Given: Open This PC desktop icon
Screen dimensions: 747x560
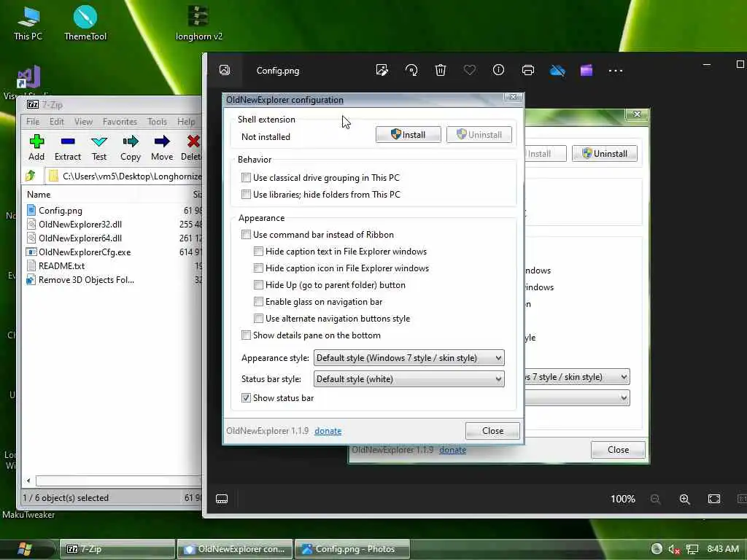Looking at the screenshot, I should (x=28, y=23).
